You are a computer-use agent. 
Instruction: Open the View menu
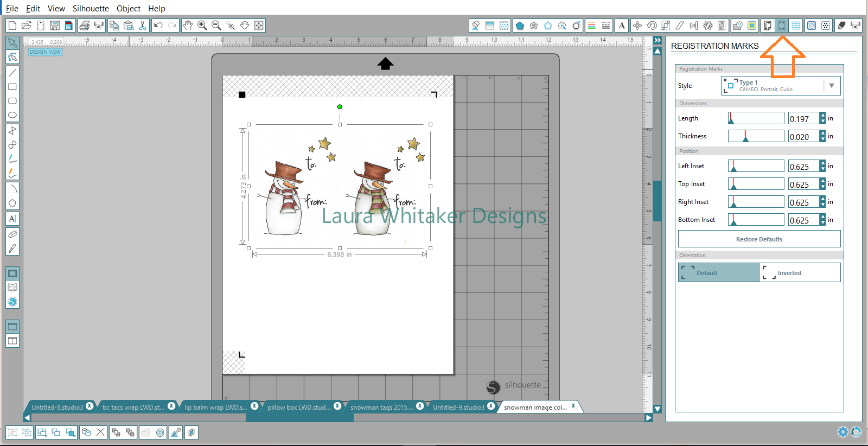coord(56,8)
